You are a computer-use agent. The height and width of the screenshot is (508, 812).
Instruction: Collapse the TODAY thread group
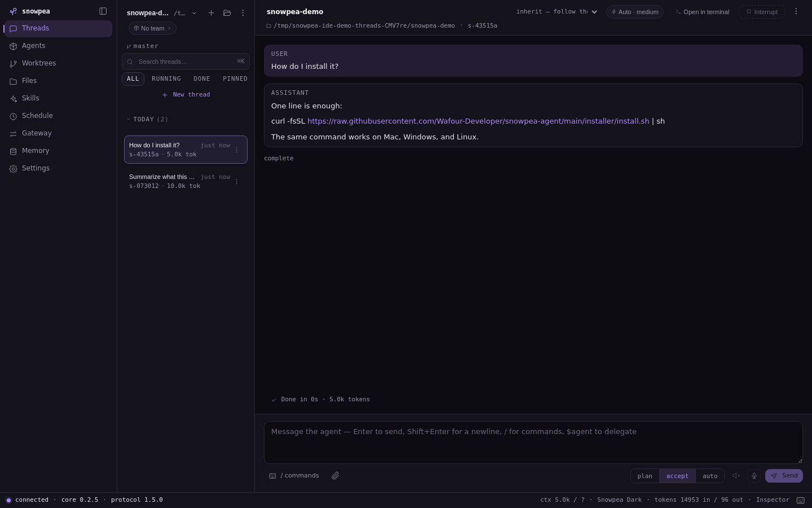(x=147, y=119)
